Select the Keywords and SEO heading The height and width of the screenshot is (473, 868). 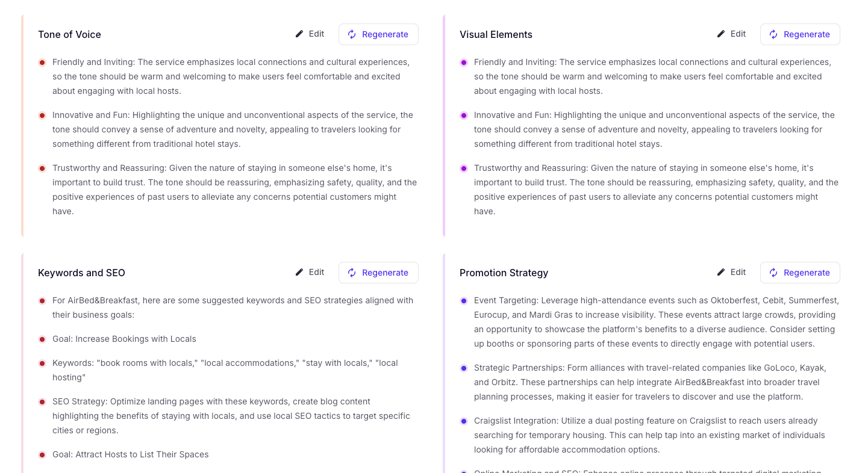(x=81, y=273)
